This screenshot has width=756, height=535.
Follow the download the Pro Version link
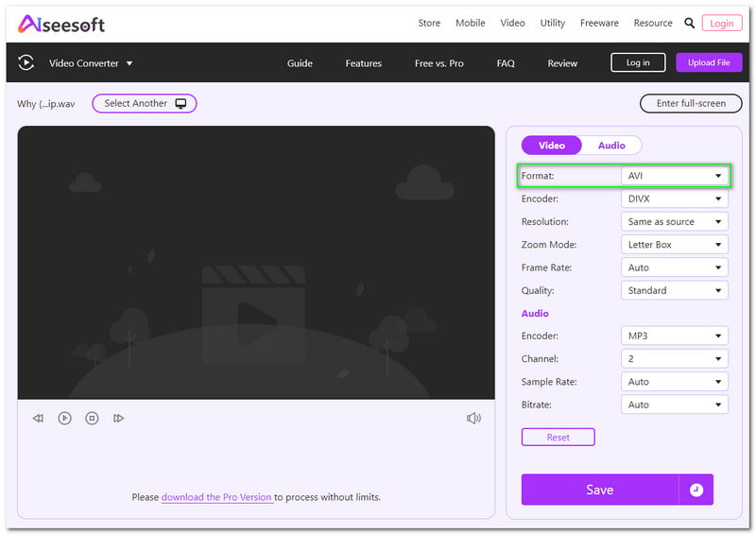[216, 497]
